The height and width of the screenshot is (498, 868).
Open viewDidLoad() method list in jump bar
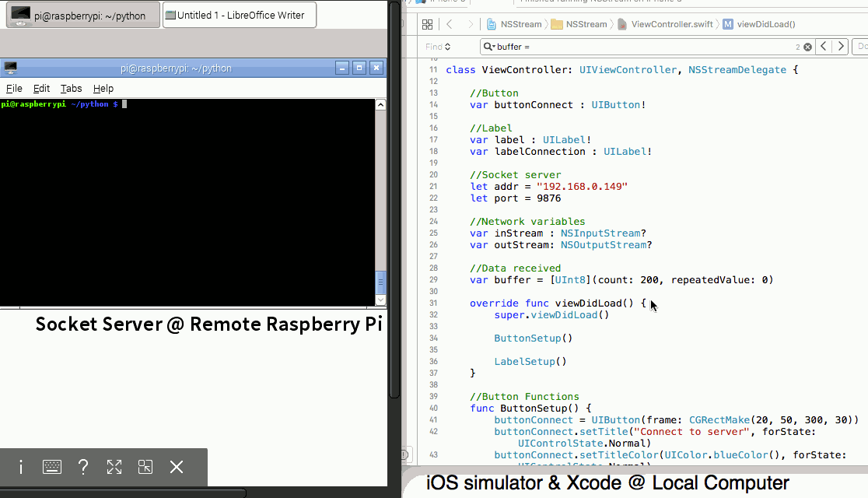point(759,24)
